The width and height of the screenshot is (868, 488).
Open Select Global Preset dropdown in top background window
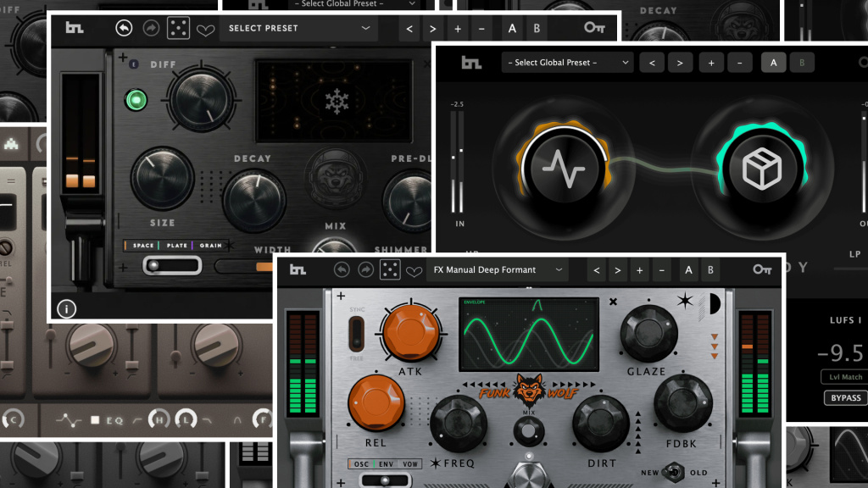[x=353, y=4]
